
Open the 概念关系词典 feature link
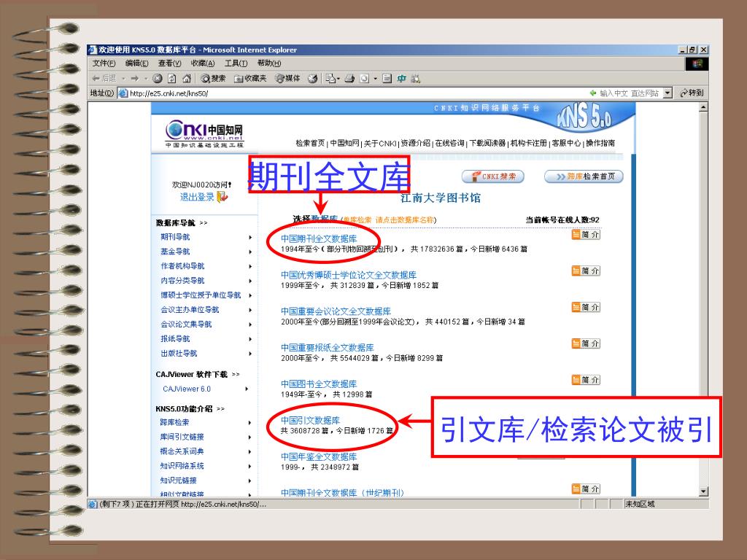(182, 451)
